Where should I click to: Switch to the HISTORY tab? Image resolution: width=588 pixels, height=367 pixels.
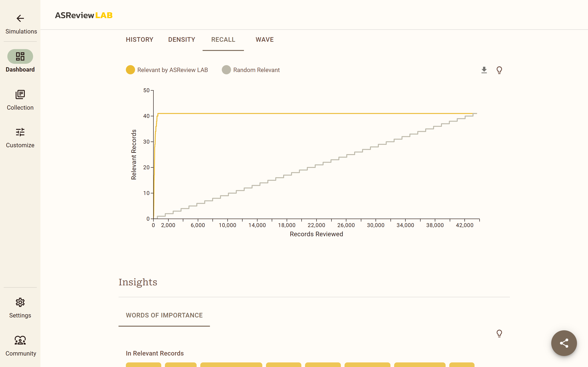point(139,39)
